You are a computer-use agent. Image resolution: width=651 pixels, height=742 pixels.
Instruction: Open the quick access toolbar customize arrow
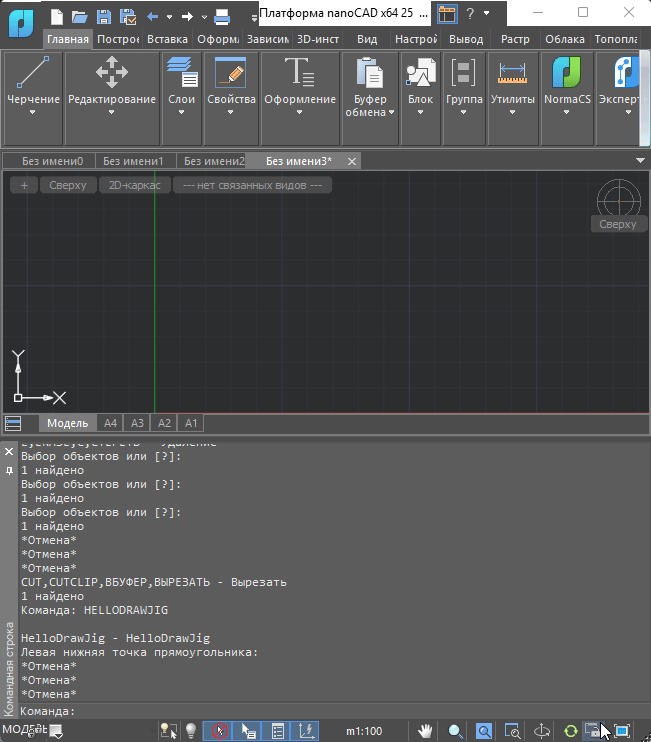(254, 18)
